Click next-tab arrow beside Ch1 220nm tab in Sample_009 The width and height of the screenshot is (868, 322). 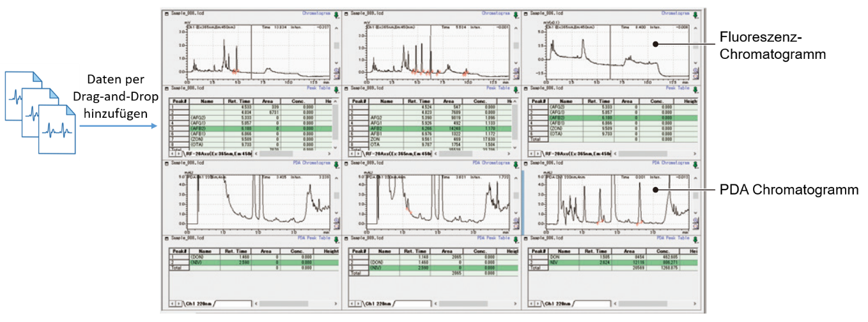pos(358,303)
